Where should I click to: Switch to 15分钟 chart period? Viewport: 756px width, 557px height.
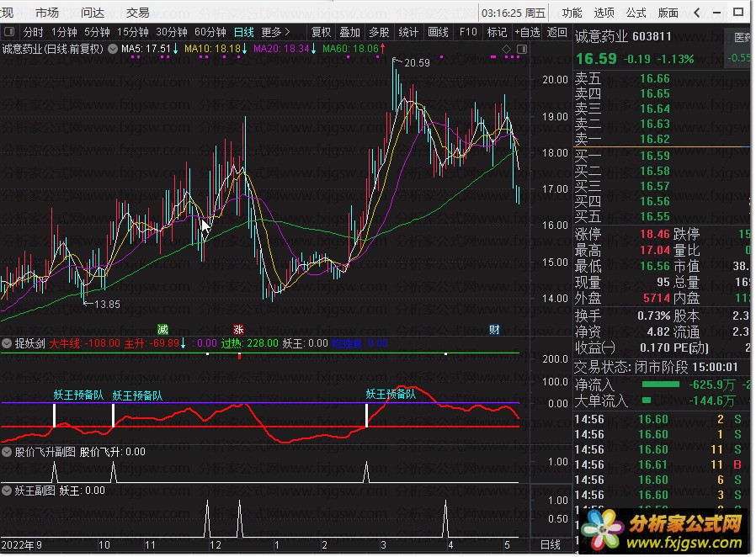pos(132,32)
